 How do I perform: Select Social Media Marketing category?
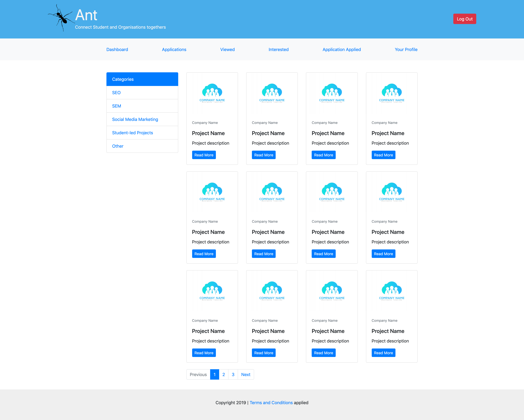tap(135, 119)
